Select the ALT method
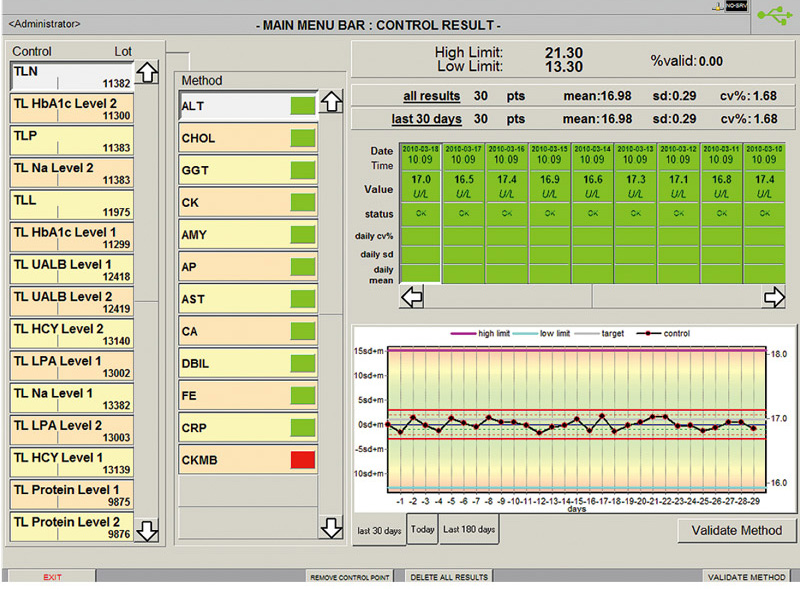The width and height of the screenshot is (800, 589). [248, 106]
